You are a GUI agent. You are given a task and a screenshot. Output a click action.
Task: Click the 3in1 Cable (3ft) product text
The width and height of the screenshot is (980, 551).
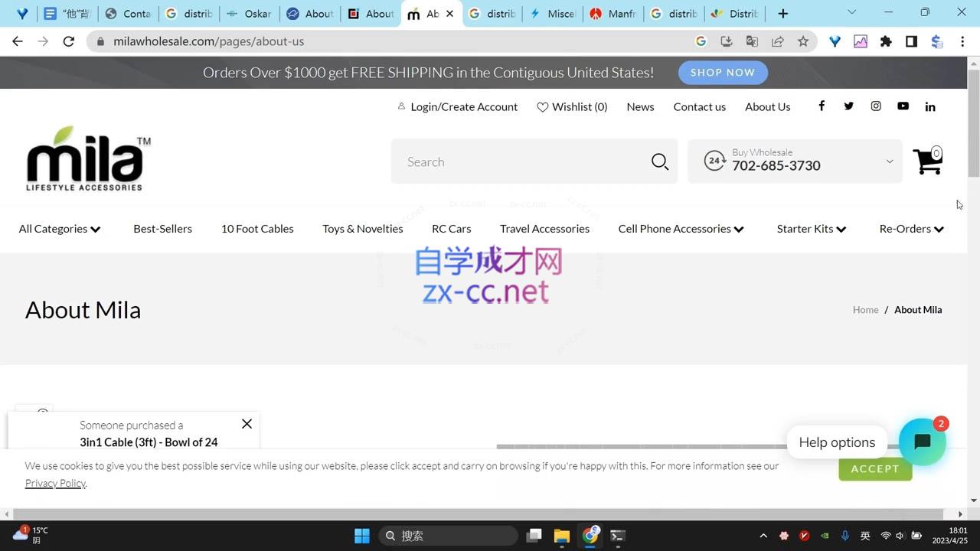(x=149, y=442)
